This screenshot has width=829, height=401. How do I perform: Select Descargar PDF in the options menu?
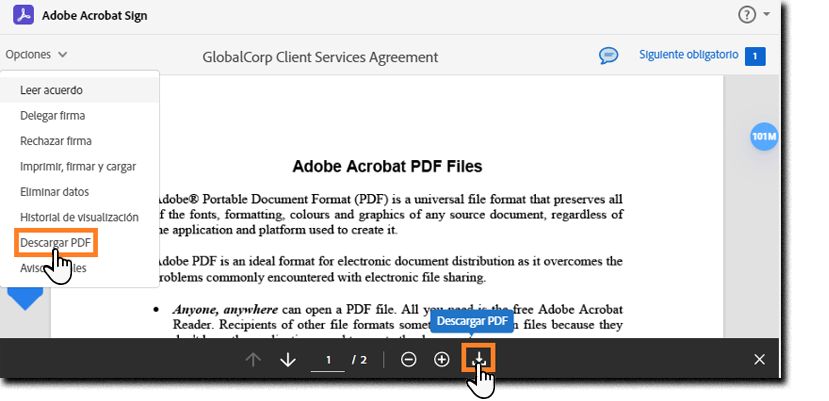click(x=56, y=243)
